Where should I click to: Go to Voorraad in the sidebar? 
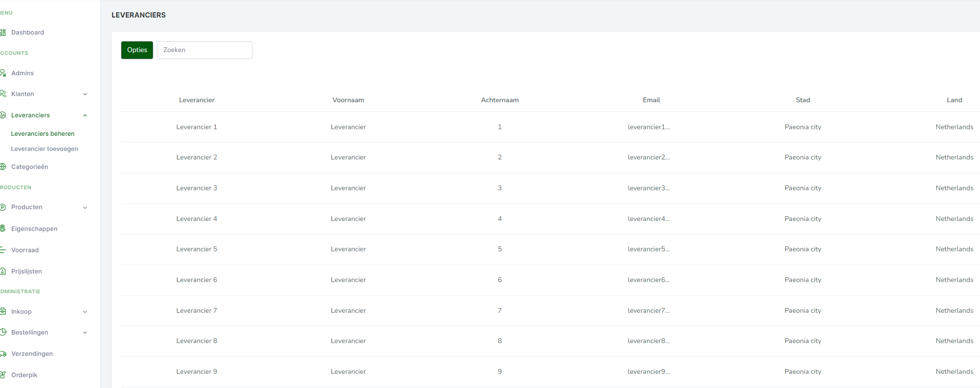25,250
